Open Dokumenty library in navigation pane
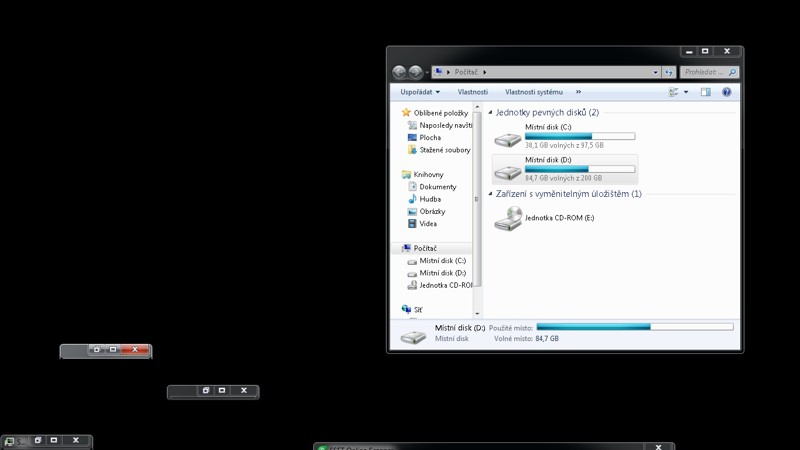Viewport: 800px width, 450px height. (x=437, y=187)
